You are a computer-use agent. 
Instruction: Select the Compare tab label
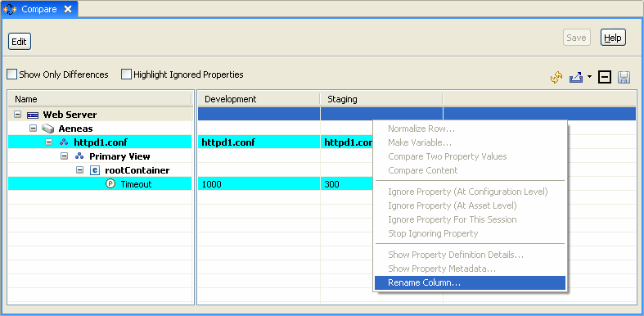pyautogui.click(x=39, y=9)
